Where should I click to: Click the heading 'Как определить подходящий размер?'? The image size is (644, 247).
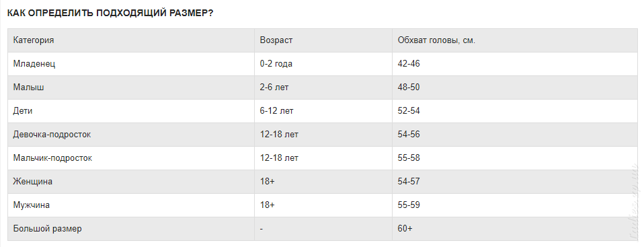110,13
